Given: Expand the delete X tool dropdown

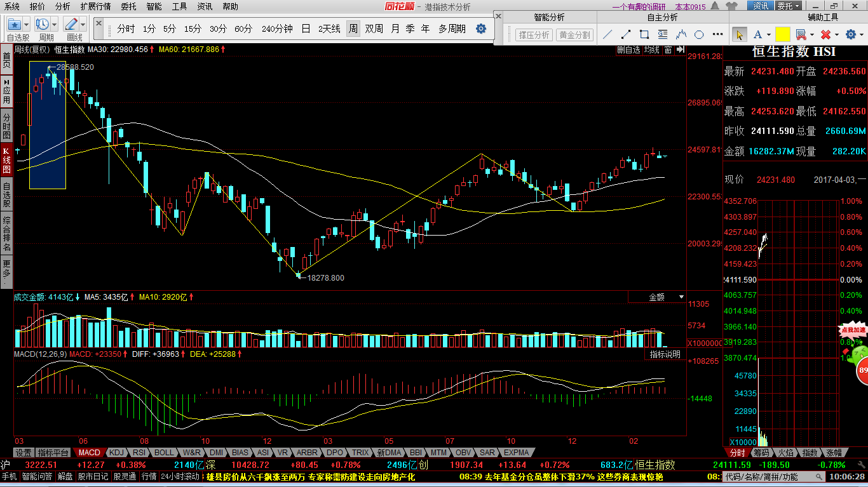Looking at the screenshot, I should click(x=836, y=34).
